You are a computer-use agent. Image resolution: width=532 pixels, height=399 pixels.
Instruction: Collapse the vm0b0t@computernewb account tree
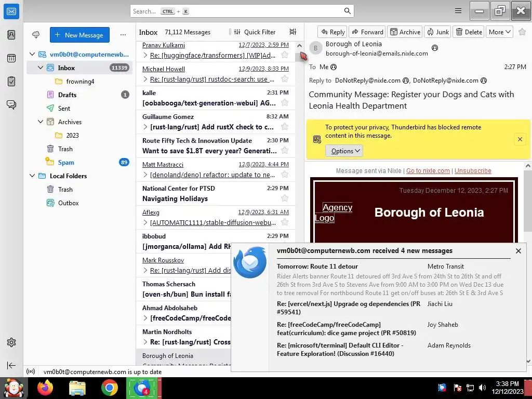[32, 54]
